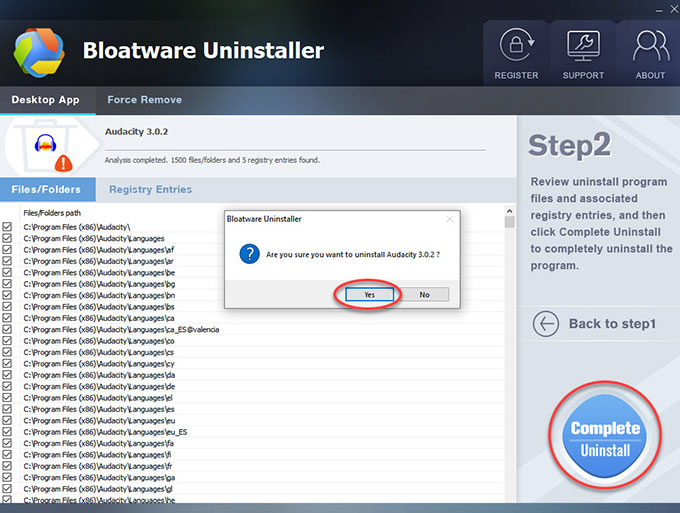This screenshot has height=513, width=680.
Task: Toggle checkbox for Languages\ca_ES@valencia
Action: tap(7, 329)
